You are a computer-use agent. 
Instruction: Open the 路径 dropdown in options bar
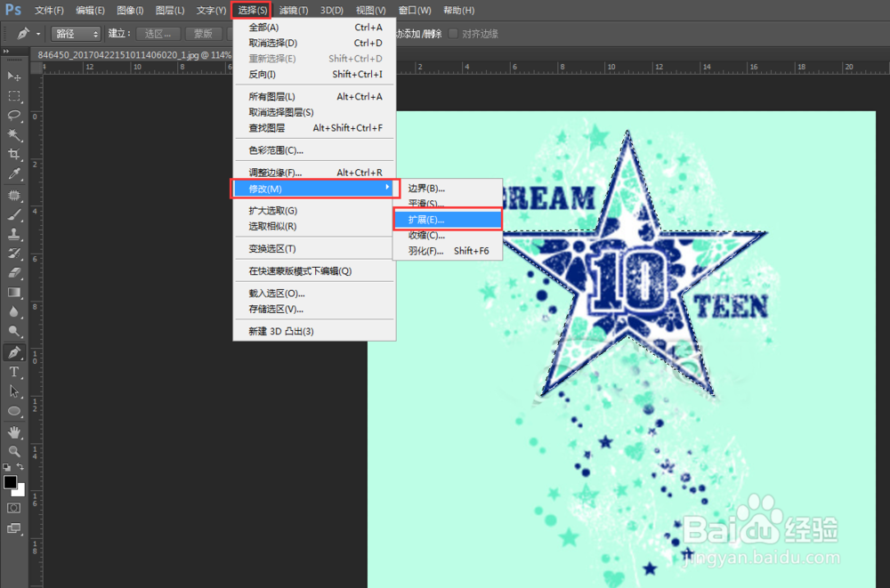tap(76, 33)
